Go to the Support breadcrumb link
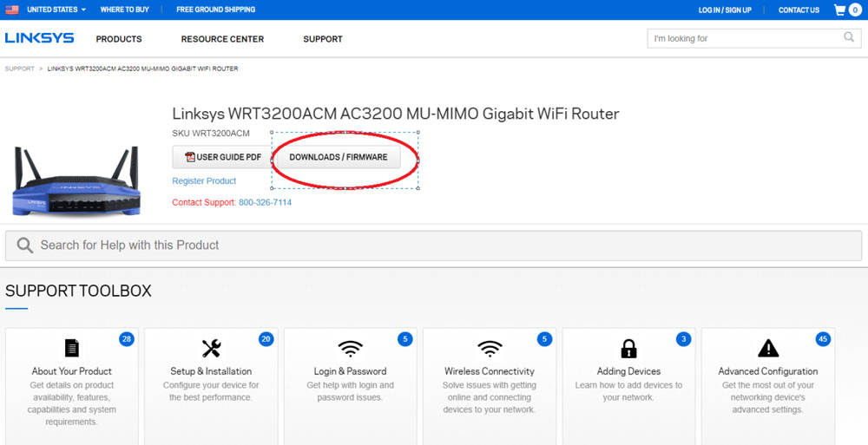Viewport: 868px width, 445px height. 19,69
